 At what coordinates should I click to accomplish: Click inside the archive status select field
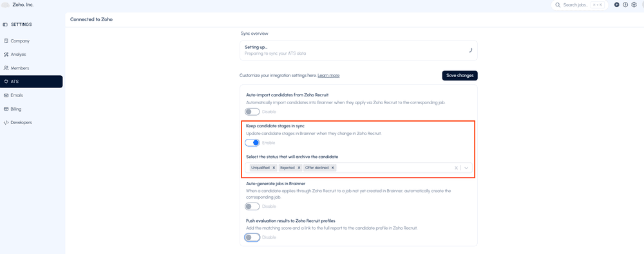359,168
